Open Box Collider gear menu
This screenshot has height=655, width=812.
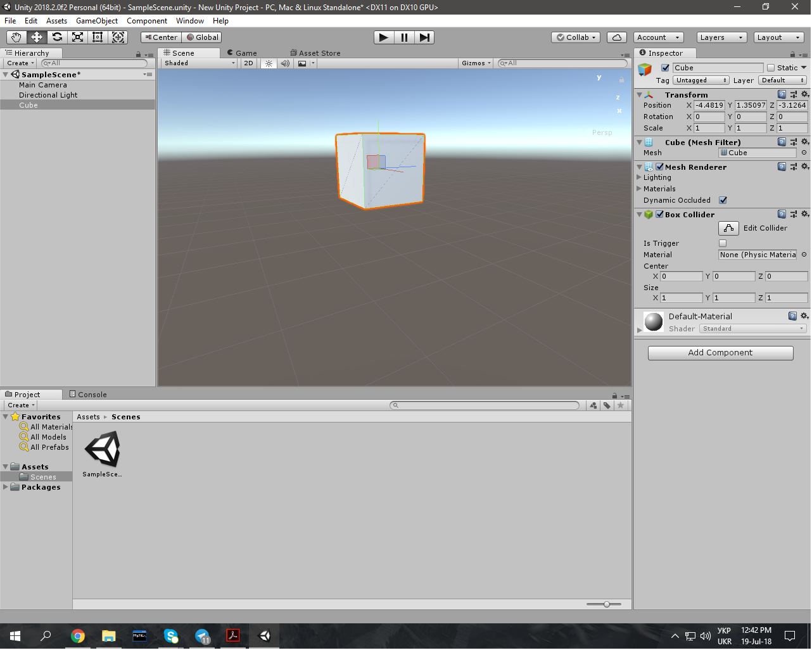coord(805,214)
